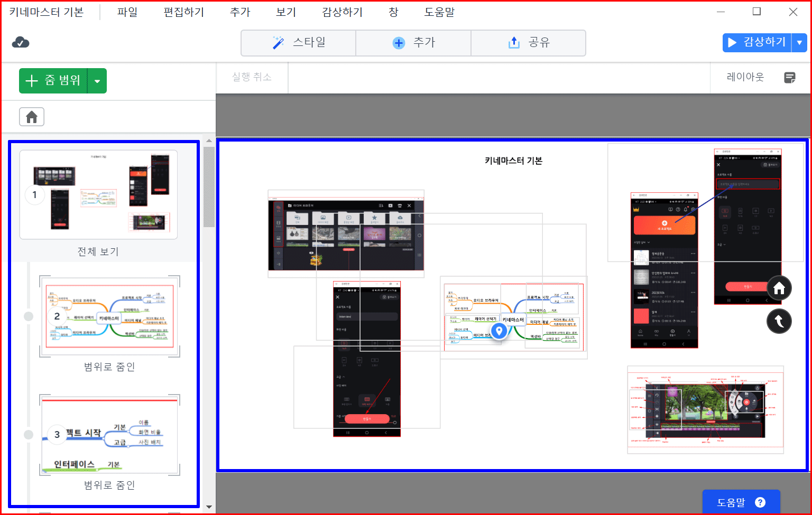Click the upload arrow icon on 공유
The width and height of the screenshot is (812, 515).
pos(514,43)
